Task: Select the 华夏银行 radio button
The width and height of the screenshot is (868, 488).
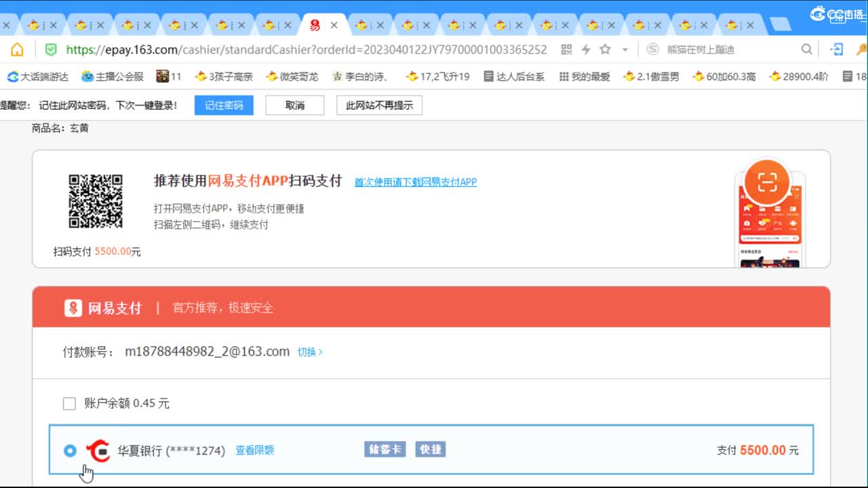Action: (x=70, y=450)
